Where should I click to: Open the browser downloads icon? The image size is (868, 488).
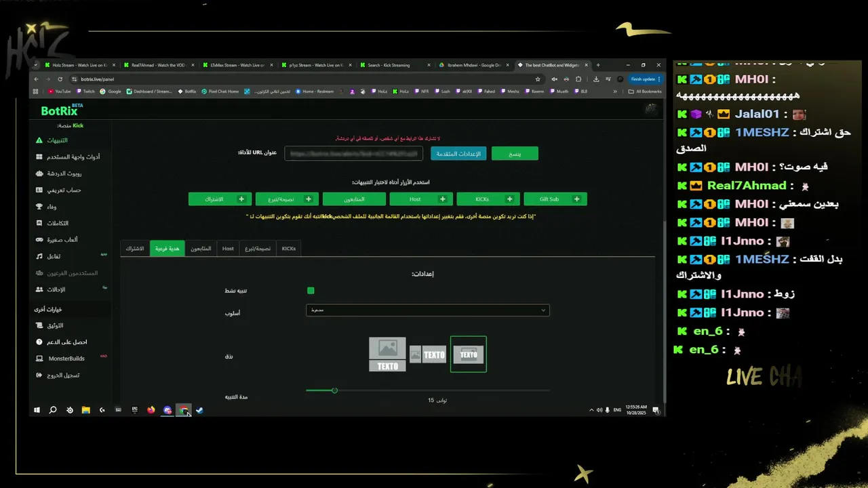[595, 79]
